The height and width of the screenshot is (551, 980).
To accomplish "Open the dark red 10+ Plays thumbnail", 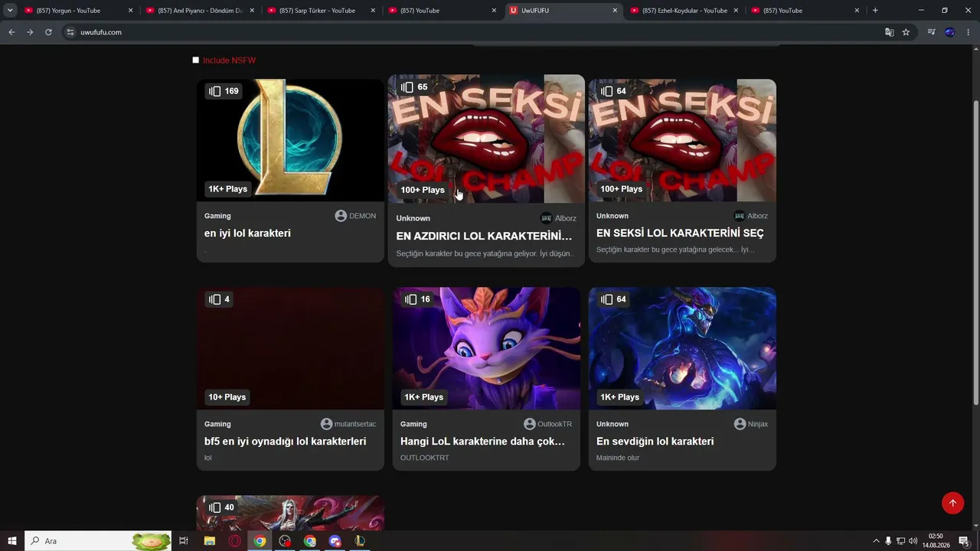I will pos(290,348).
